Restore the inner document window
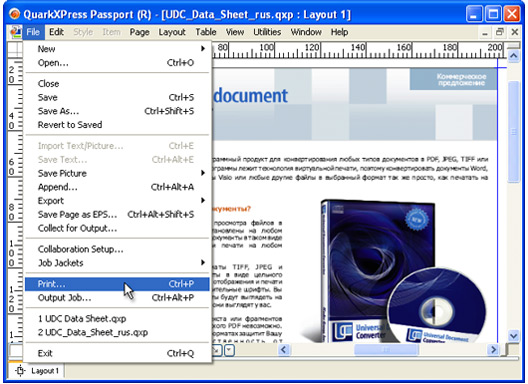Screen dimensions: 528x384 pos(500,32)
